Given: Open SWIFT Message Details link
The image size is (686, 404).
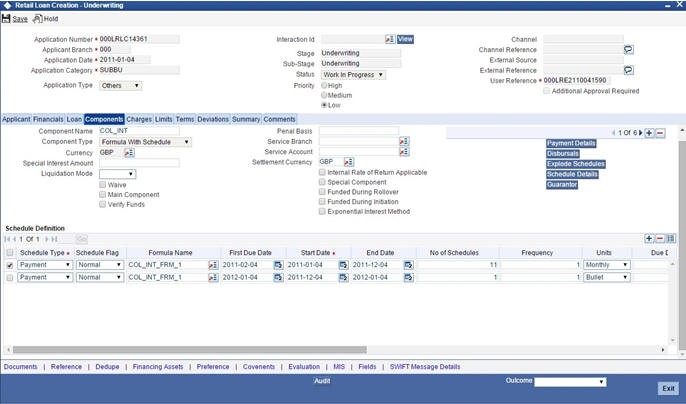Looking at the screenshot, I should (425, 367).
